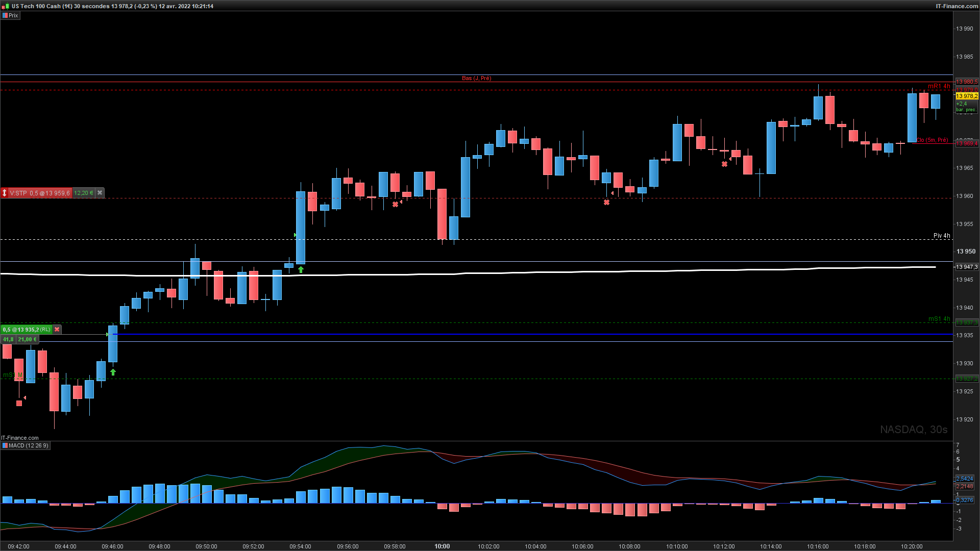Click the red X trade marker near 10:12
Viewport: 980px width, 551px height.
[724, 164]
